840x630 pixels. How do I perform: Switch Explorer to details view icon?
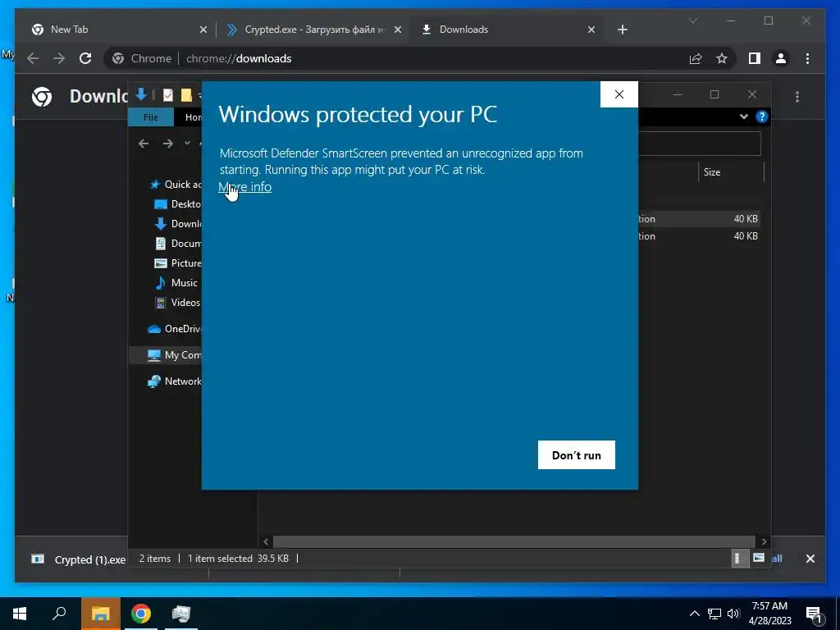coord(739,558)
